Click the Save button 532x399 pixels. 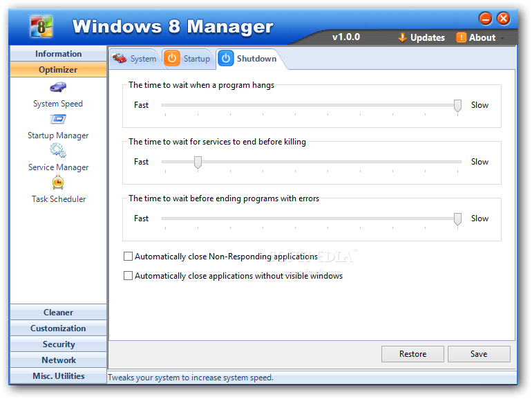479,354
